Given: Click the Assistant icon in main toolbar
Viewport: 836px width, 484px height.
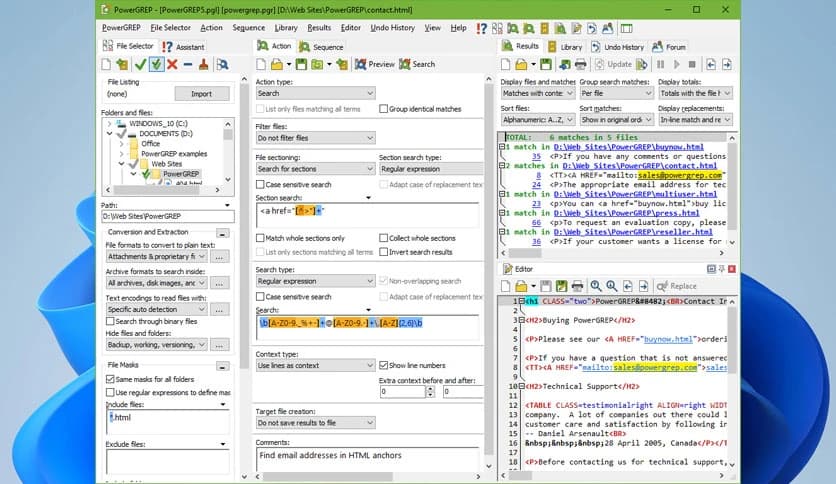Looking at the screenshot, I should pos(481,28).
